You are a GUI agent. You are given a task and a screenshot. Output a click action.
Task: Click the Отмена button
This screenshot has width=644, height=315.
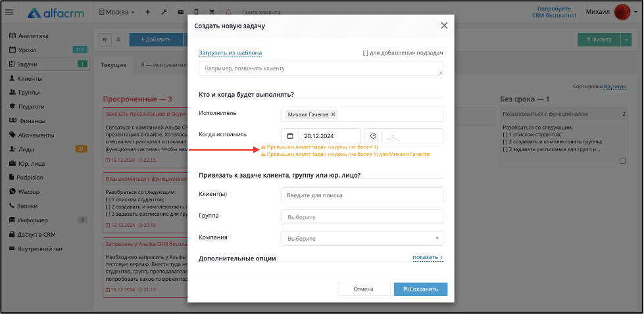click(364, 289)
